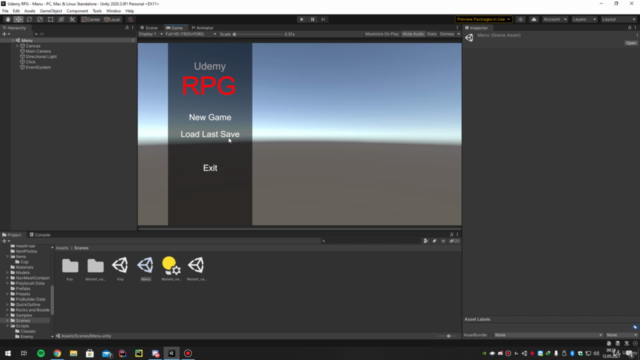Screen dimensions: 640x360
Task: Open the Layout dropdown
Action: [618, 19]
